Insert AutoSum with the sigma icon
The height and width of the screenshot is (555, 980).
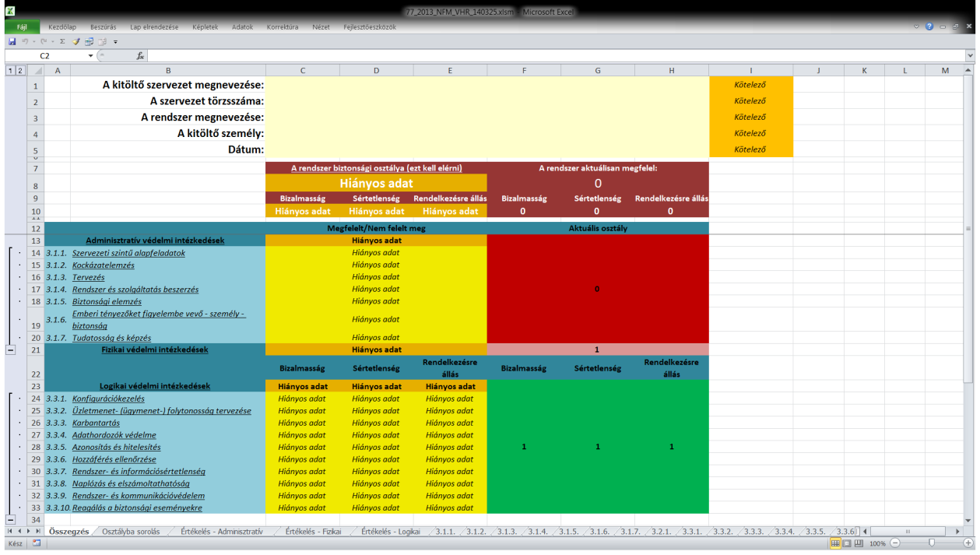pyautogui.click(x=62, y=41)
